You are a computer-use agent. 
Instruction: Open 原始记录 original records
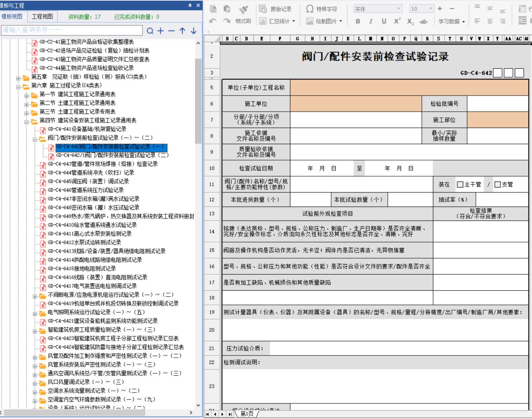pos(275,9)
